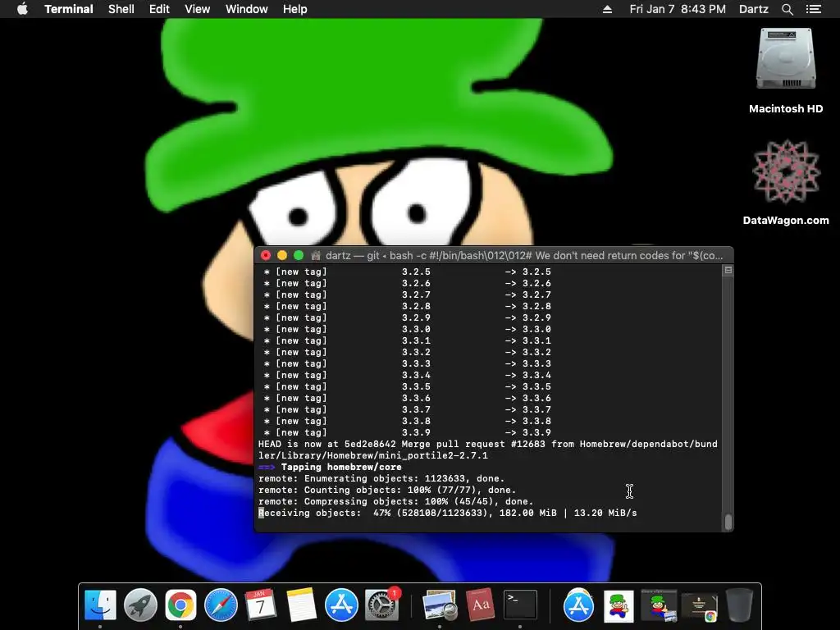
Task: Minimize Terminal window with yellow button
Action: (282, 256)
